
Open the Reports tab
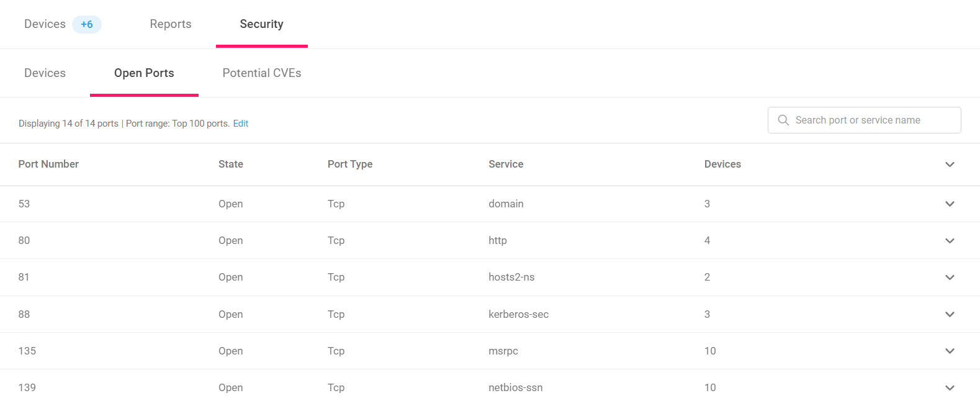(x=171, y=24)
